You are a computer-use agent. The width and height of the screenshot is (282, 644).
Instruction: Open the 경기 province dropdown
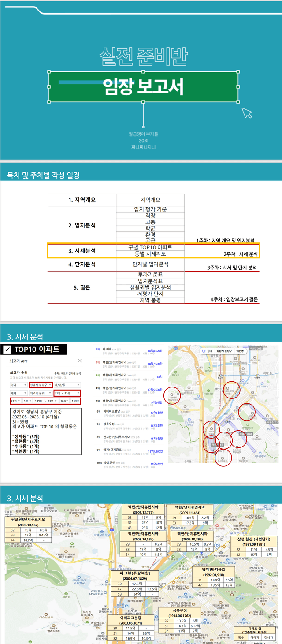pyautogui.click(x=18, y=385)
